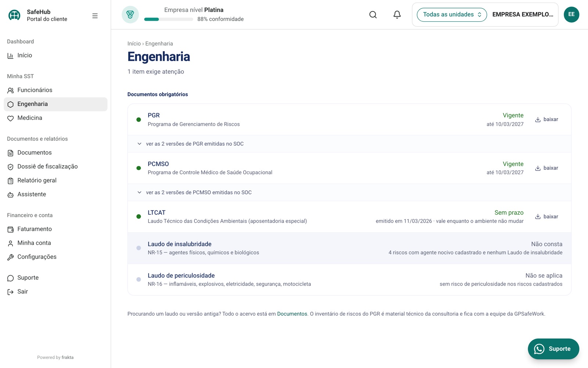This screenshot has width=588, height=368.
Task: Click Dossiê de fiscalização shield icon
Action: pos(10,167)
